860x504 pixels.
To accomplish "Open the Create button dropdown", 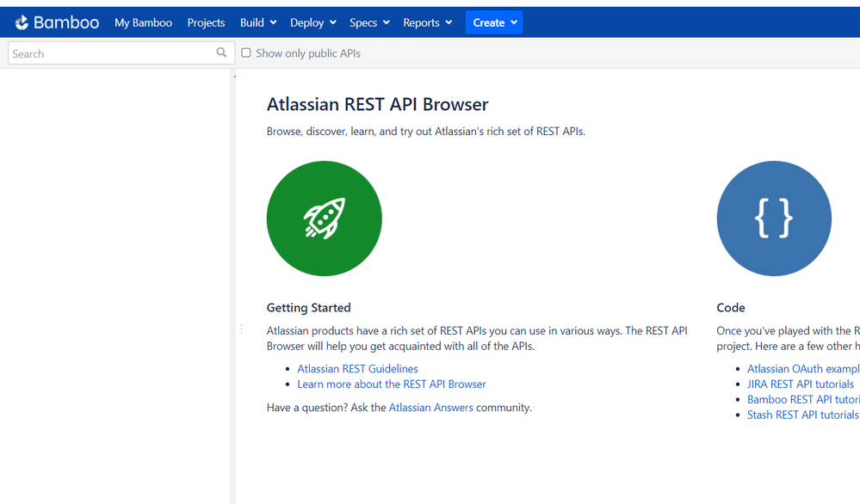I will pyautogui.click(x=494, y=22).
